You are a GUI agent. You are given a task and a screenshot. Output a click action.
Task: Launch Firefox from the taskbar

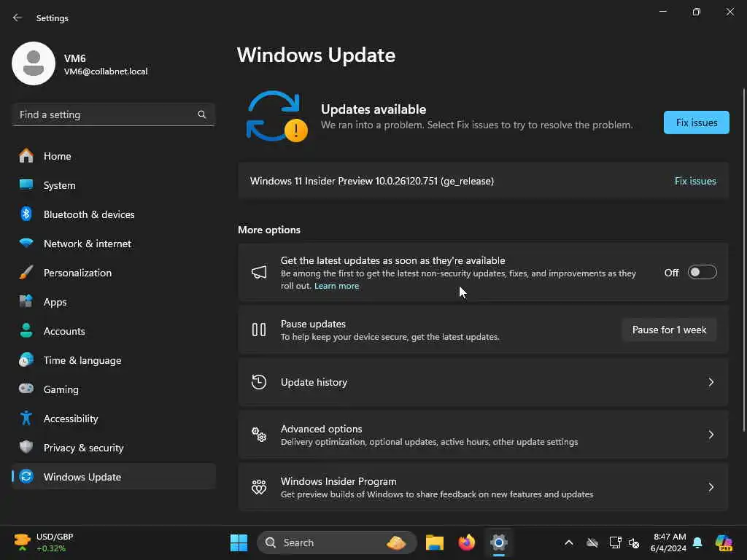click(x=467, y=542)
